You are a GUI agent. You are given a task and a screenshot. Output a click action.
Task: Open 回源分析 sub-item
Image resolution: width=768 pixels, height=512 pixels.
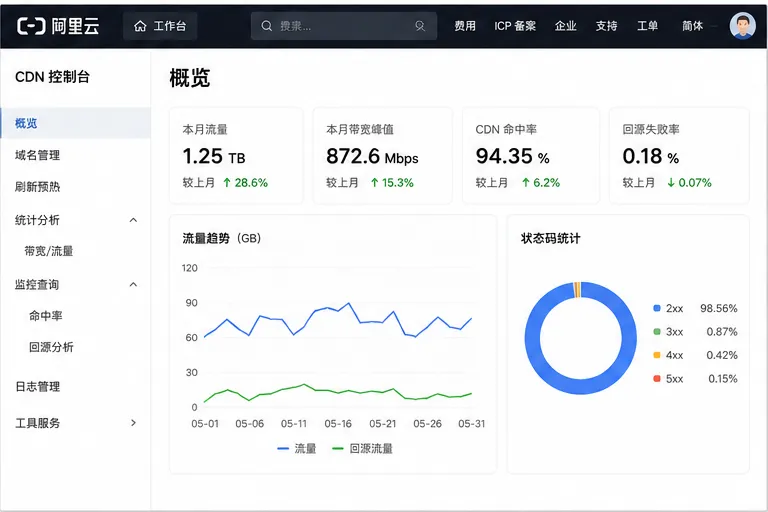51,347
